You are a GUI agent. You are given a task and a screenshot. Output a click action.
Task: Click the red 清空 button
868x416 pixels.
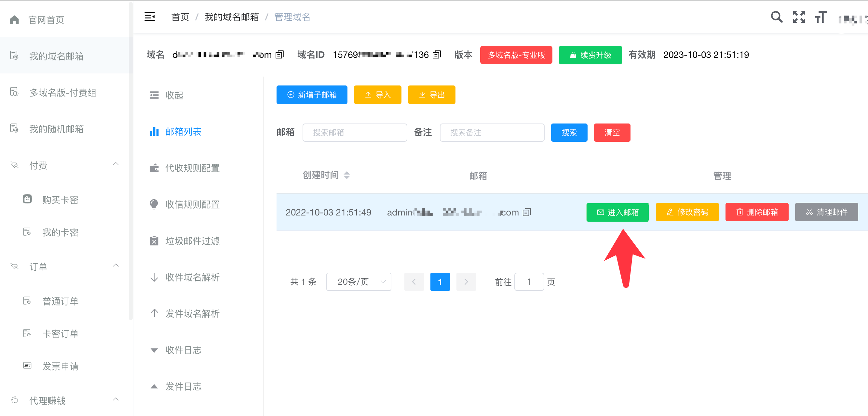coord(612,133)
